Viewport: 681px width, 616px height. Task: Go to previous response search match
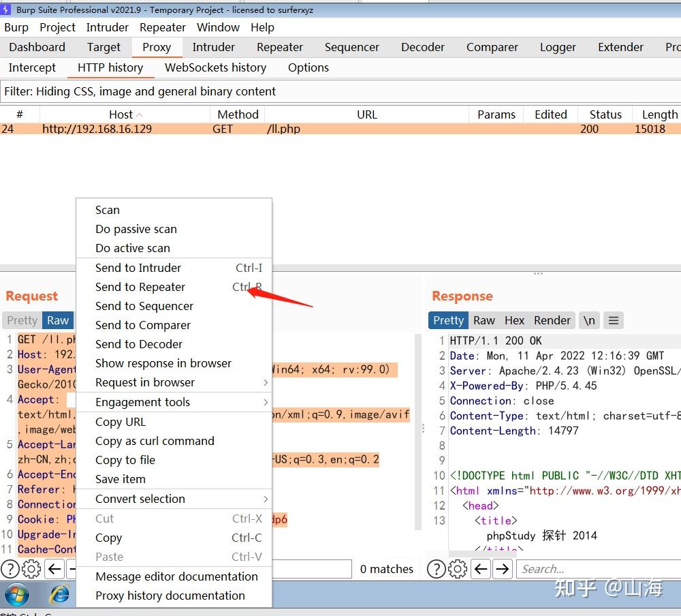481,569
